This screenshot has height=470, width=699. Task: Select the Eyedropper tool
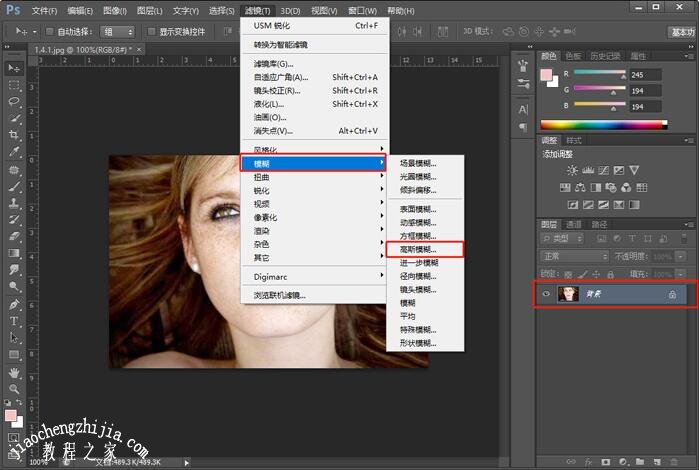15,152
